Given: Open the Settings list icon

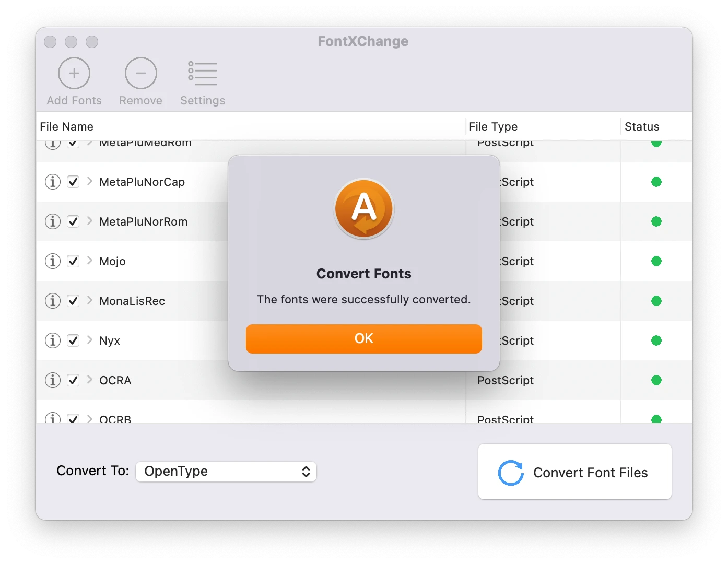Looking at the screenshot, I should pos(203,73).
